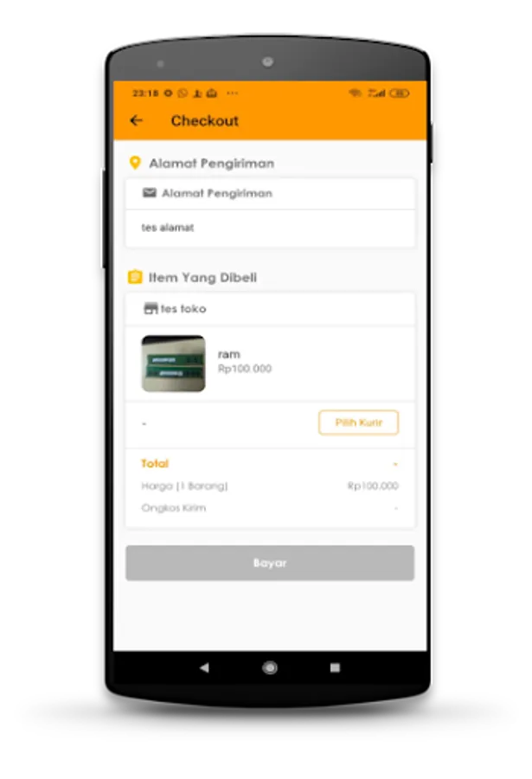The width and height of the screenshot is (532, 779).
Task: Click the clipboard icon beside Item Yang Dibeli
Action: [135, 277]
